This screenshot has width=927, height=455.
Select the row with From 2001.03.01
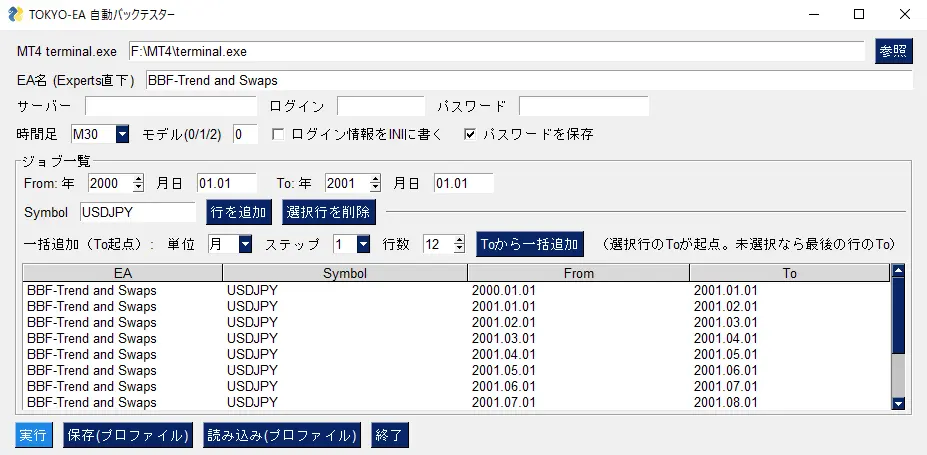[456, 338]
